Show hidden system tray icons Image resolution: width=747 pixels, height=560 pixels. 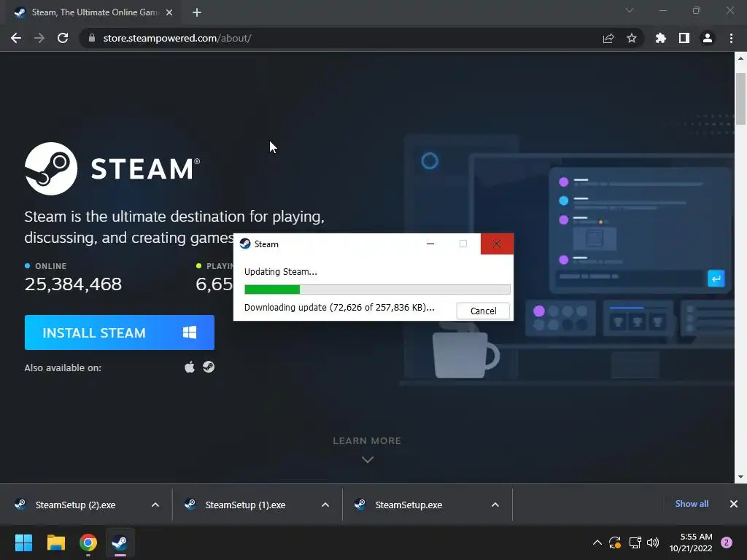tap(597, 542)
